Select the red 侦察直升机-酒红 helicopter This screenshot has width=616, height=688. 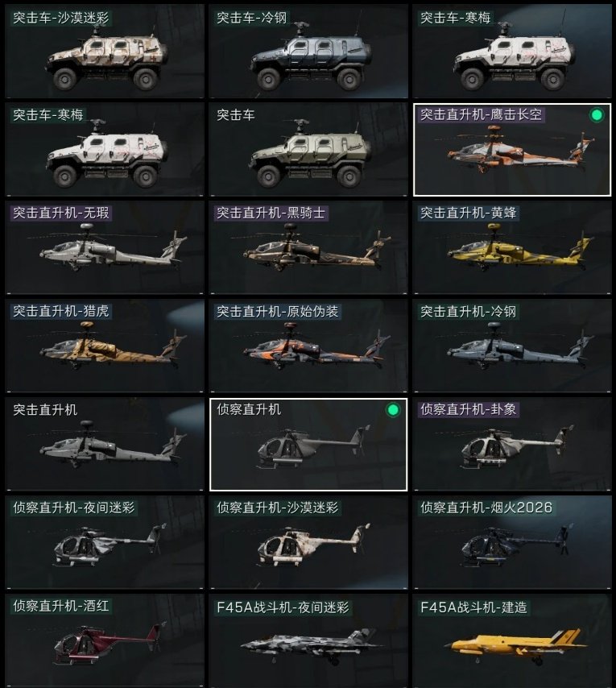coord(105,640)
